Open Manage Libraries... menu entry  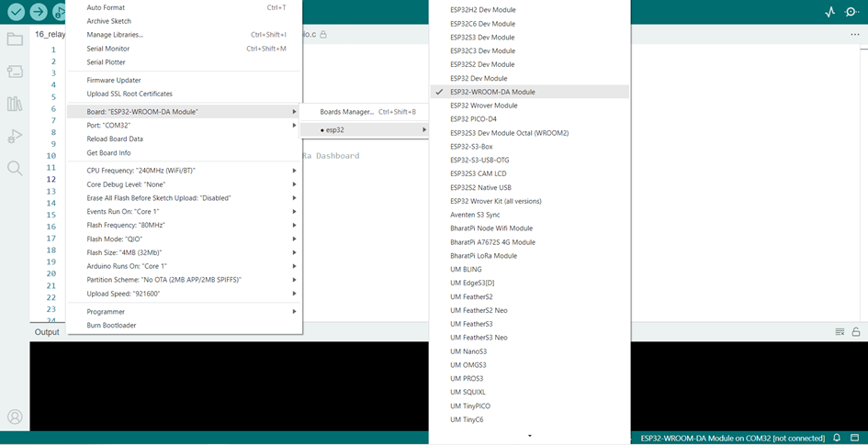(185, 35)
